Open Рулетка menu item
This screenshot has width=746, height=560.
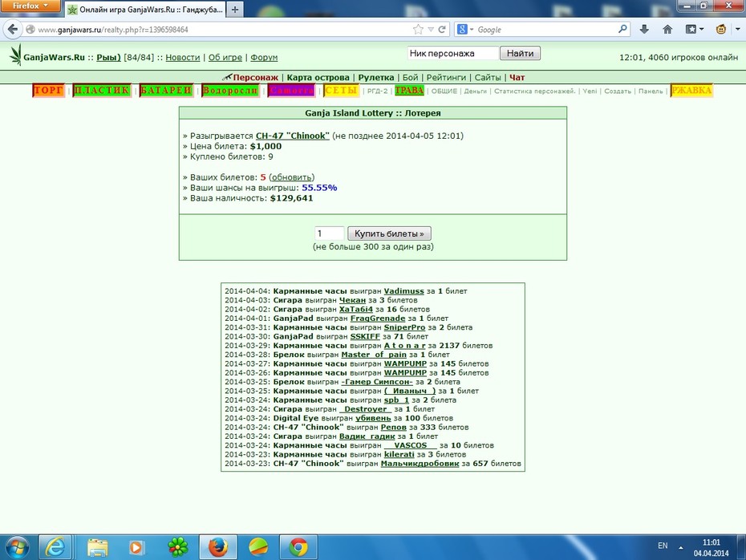376,78
